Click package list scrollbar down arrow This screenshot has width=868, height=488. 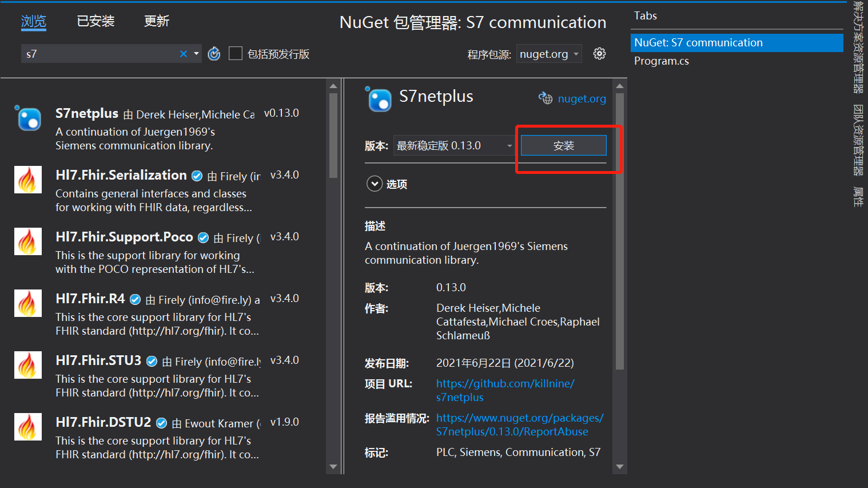click(x=333, y=467)
